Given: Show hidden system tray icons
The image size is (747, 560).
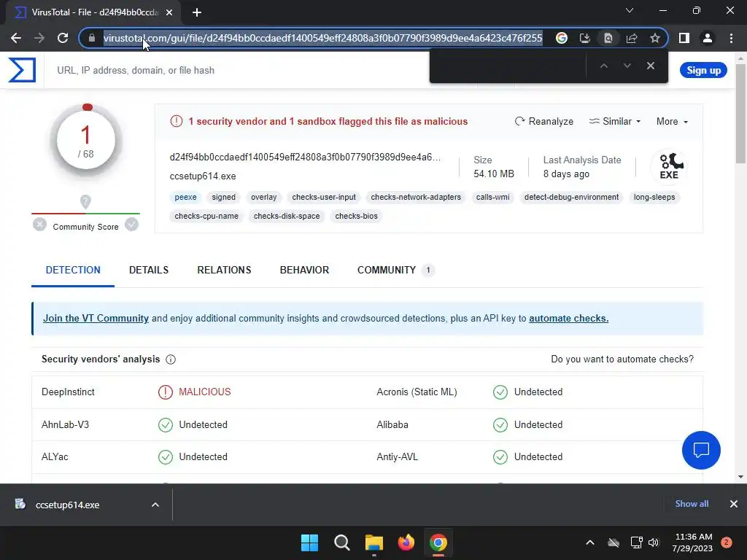Looking at the screenshot, I should [589, 542].
